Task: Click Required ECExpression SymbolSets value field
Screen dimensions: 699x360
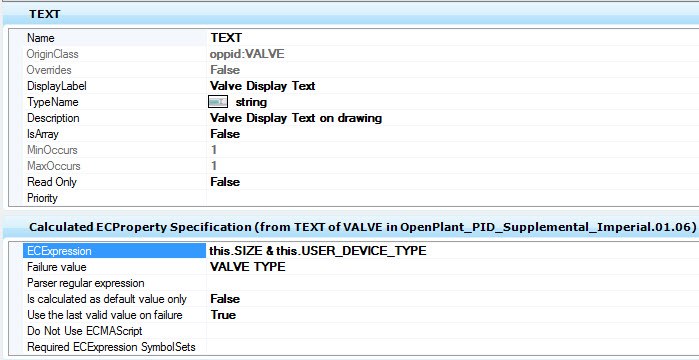Action: coord(452,347)
